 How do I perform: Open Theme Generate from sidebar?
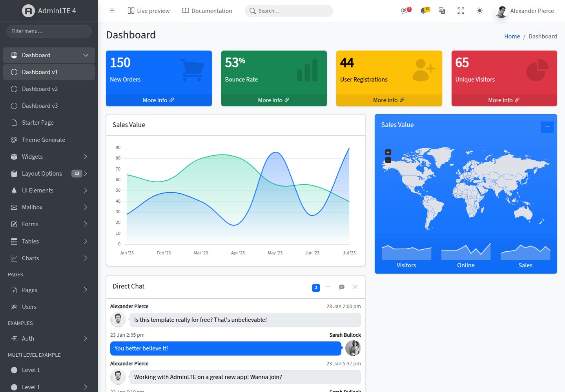(49, 140)
